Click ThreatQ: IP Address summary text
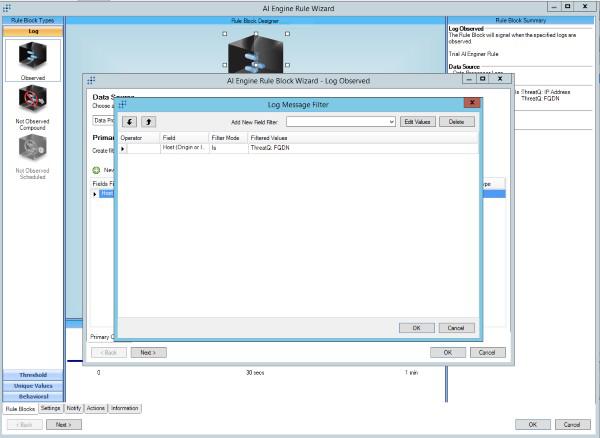 (546, 92)
